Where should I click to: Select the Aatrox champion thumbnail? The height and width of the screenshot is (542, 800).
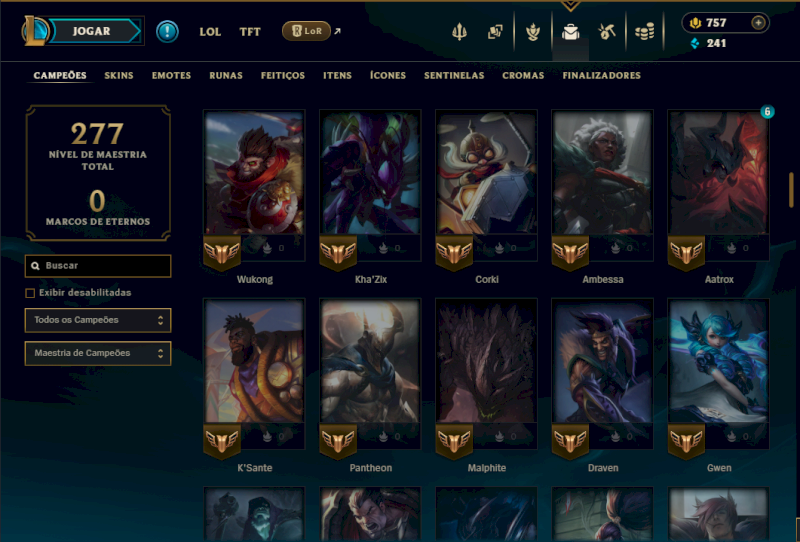(718, 173)
